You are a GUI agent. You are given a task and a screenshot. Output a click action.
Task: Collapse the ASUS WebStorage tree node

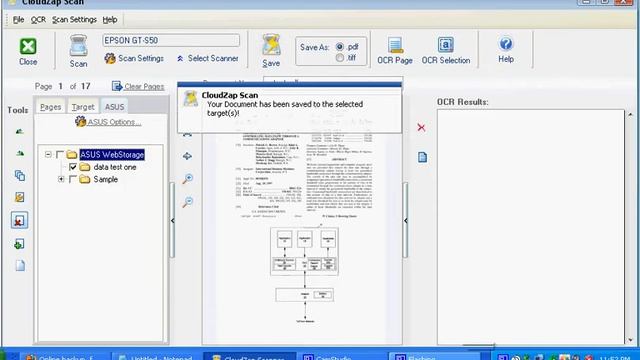click(x=48, y=155)
